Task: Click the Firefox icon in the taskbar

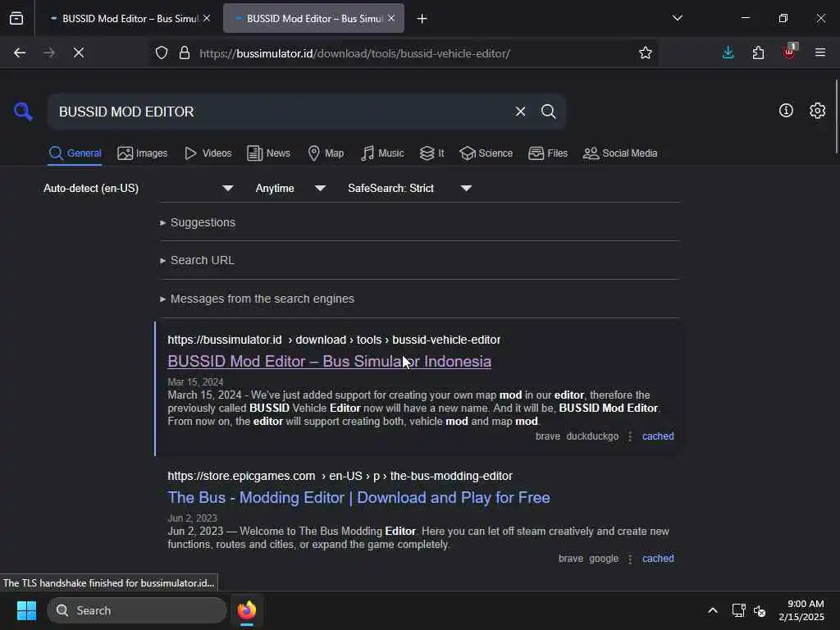Action: coord(247,610)
